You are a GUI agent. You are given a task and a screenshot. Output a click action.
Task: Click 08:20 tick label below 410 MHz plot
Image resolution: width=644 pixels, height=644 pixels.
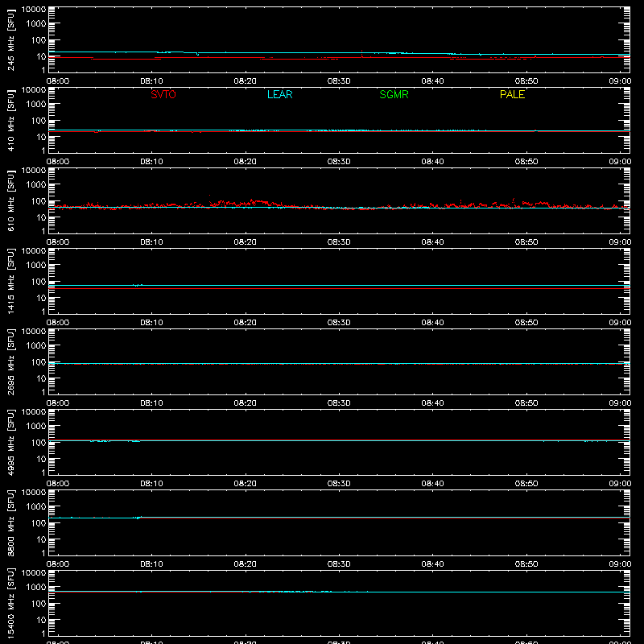click(x=246, y=162)
